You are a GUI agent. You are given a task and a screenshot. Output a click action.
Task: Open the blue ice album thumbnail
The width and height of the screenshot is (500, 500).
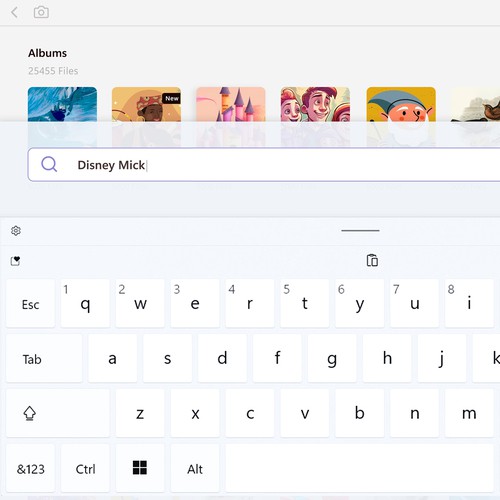[x=62, y=104]
